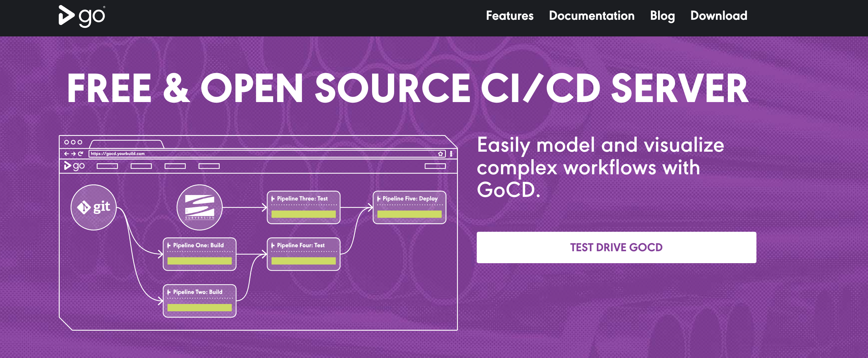Click the TEST DRIVE GOCD button

(618, 247)
